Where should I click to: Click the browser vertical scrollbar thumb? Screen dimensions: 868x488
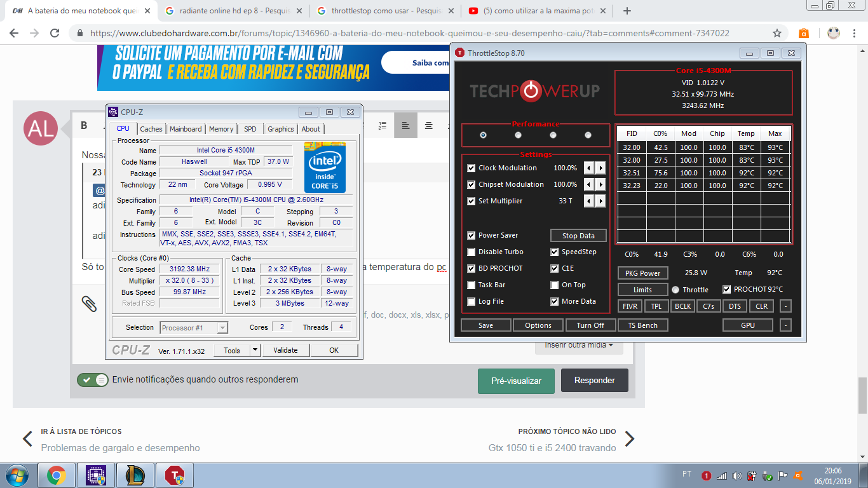coord(862,396)
